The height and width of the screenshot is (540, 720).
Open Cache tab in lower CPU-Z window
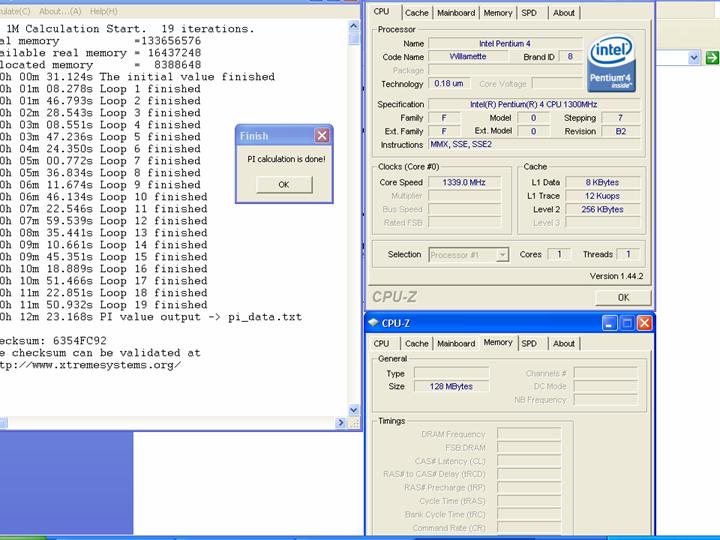pos(416,343)
